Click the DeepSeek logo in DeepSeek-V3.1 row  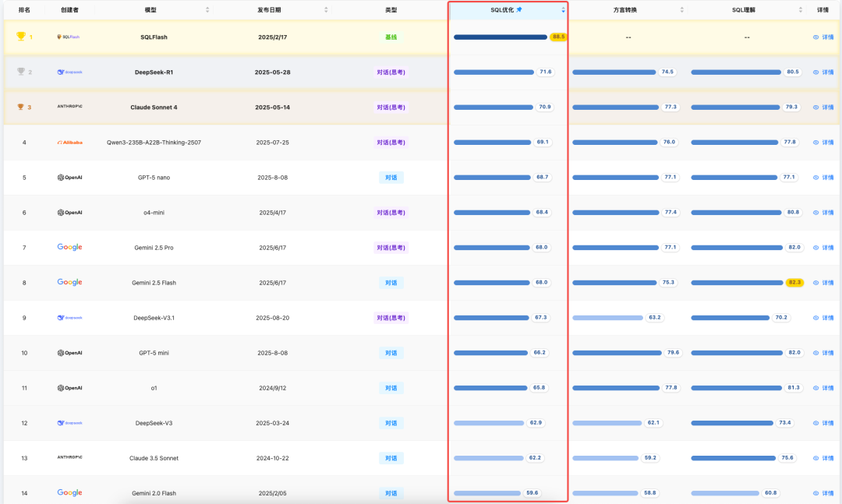tap(70, 318)
